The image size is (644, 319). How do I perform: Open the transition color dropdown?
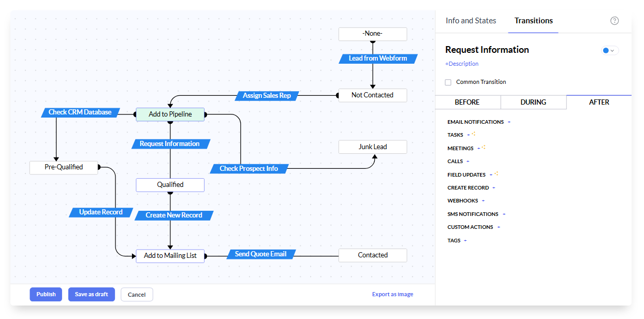(x=610, y=50)
